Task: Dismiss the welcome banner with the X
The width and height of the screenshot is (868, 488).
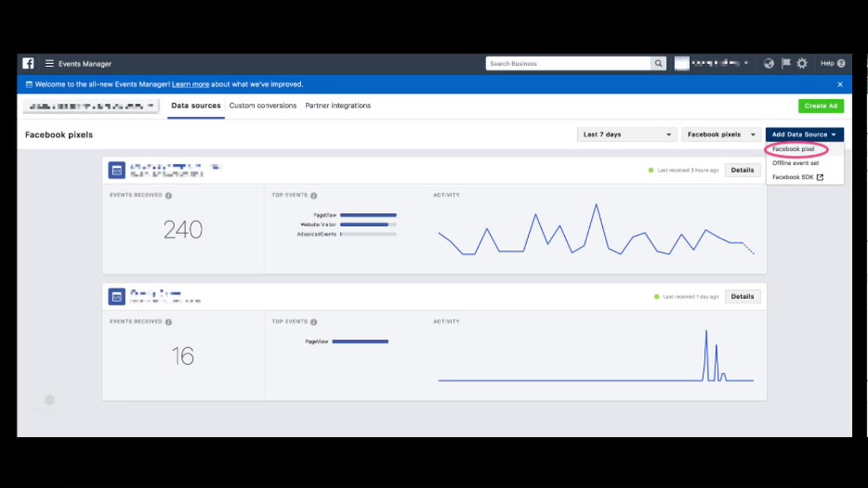Action: (x=840, y=85)
